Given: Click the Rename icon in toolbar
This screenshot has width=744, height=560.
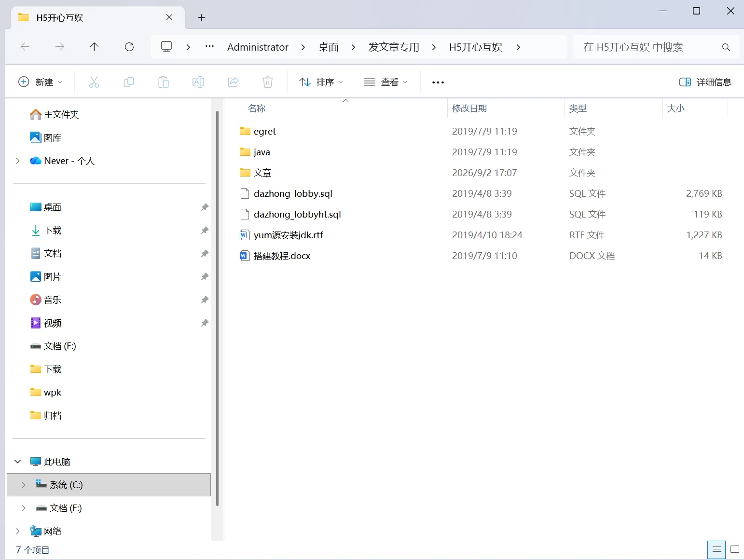Looking at the screenshot, I should click(198, 82).
